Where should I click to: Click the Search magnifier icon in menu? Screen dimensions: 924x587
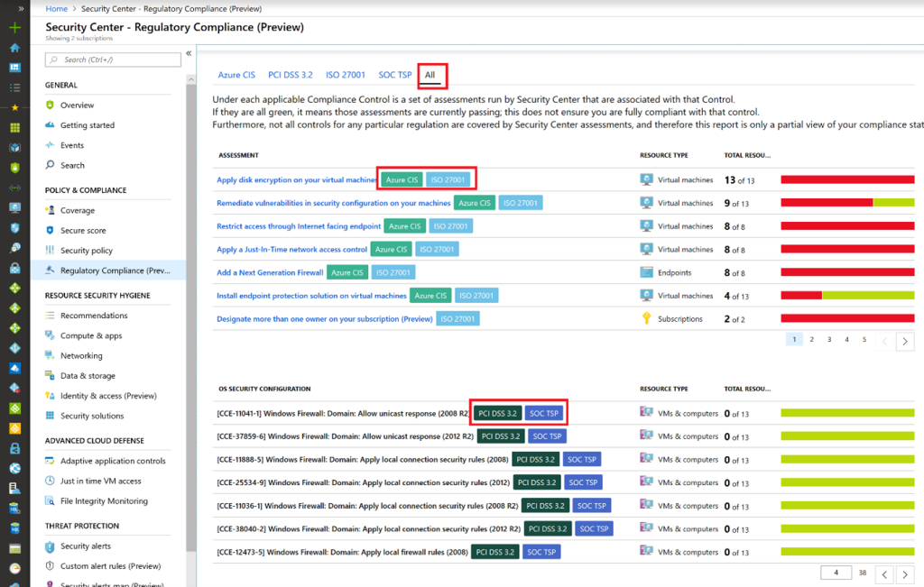tap(51, 165)
